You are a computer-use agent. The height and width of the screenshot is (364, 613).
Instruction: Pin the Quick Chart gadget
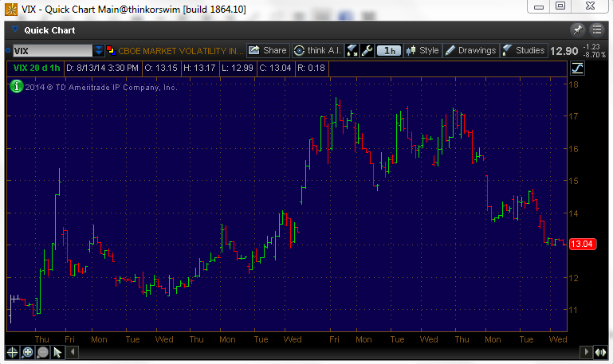pos(577,30)
